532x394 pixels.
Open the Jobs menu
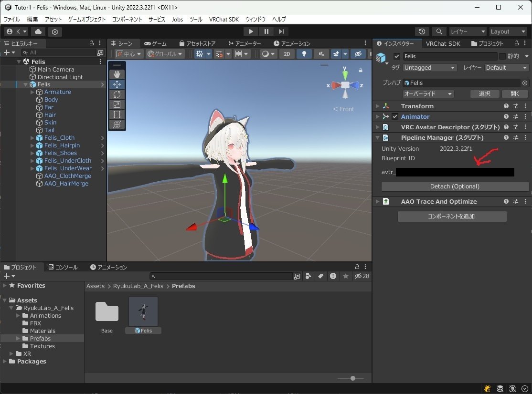pos(177,19)
